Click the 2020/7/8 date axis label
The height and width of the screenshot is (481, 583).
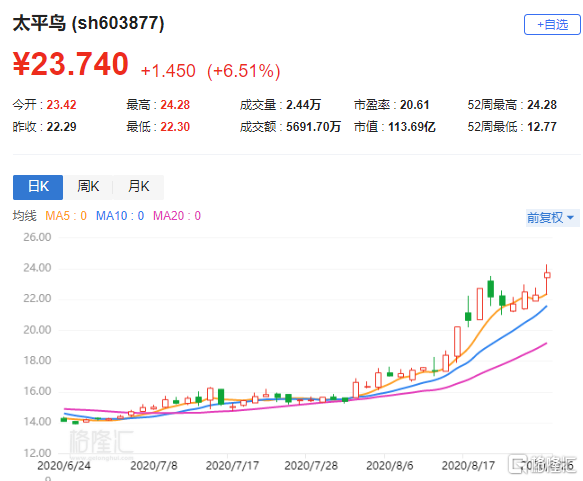click(x=154, y=466)
